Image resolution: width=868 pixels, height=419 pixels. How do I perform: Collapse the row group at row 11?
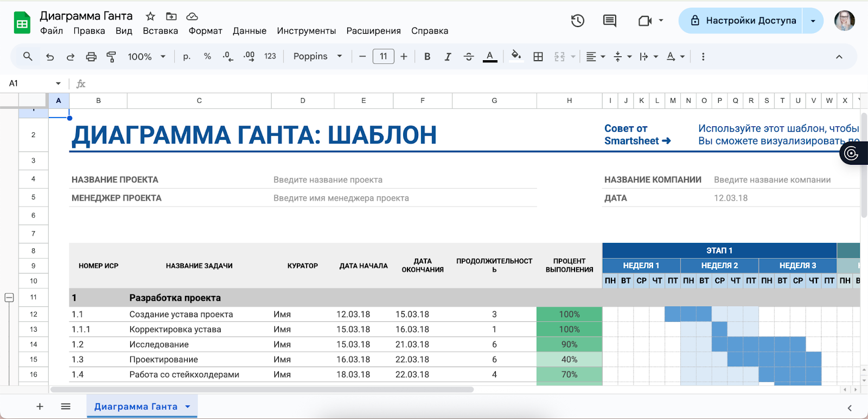(9, 298)
